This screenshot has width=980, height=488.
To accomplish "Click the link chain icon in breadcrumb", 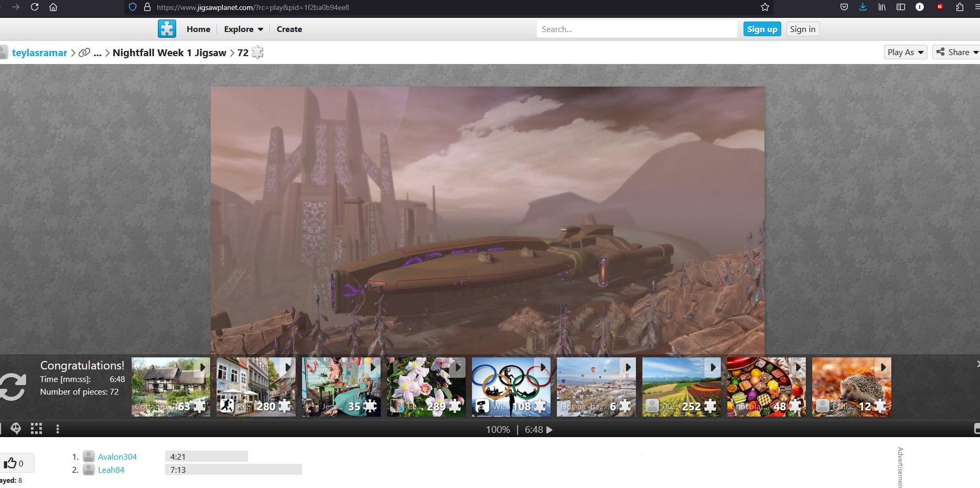I will click(84, 52).
